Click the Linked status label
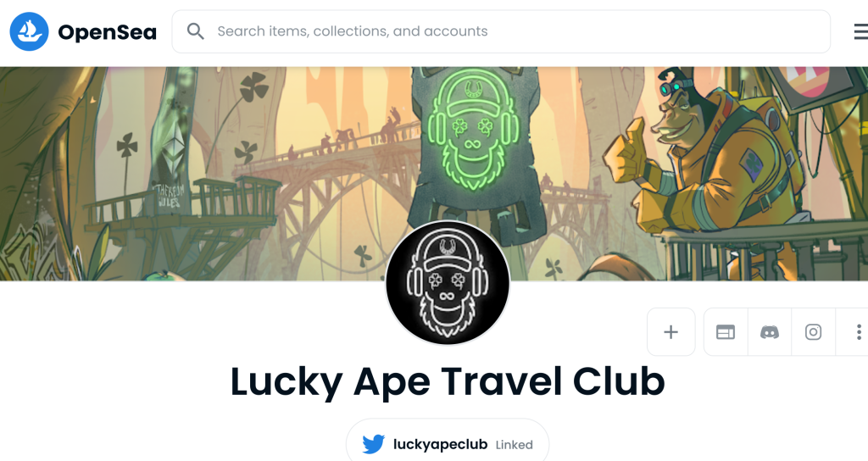 515,445
